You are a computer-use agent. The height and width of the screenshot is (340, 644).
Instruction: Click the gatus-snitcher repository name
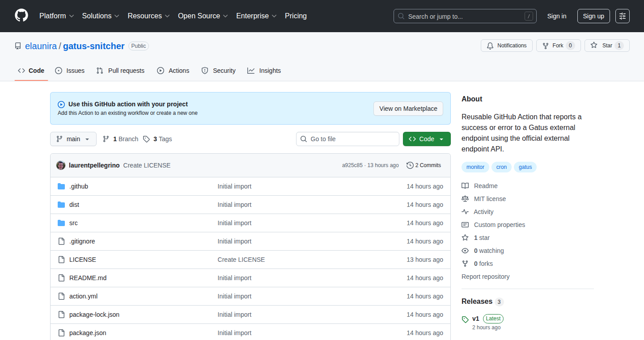pyautogui.click(x=94, y=46)
